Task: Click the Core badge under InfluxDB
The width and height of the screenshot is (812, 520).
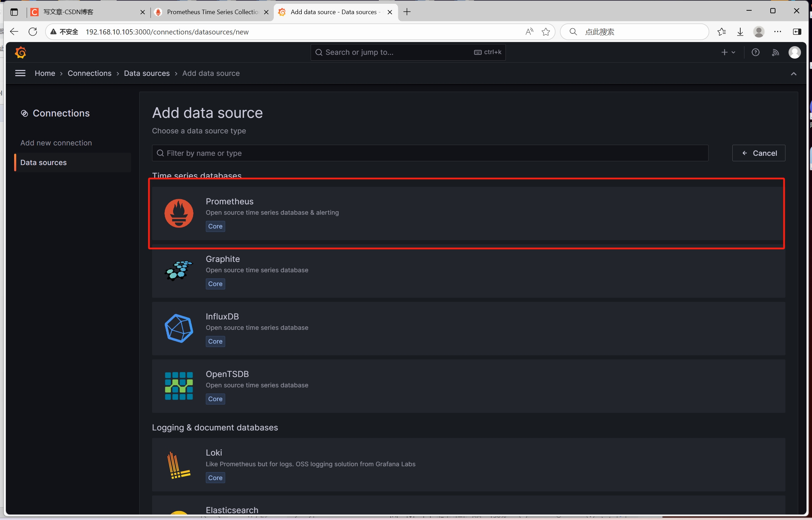Action: coord(215,341)
